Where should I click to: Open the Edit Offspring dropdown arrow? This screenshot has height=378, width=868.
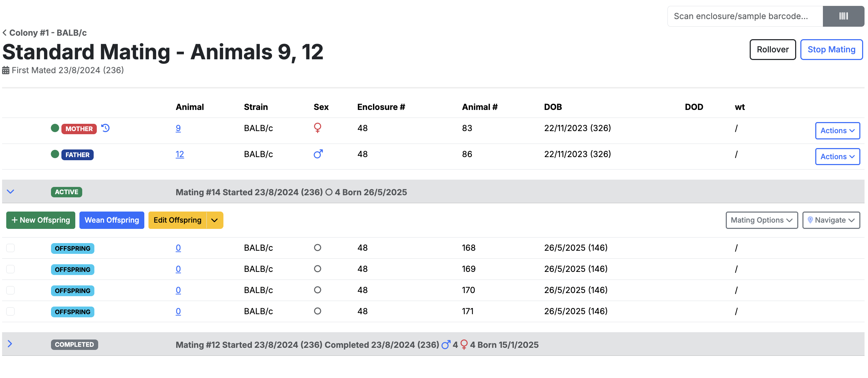pyautogui.click(x=215, y=220)
